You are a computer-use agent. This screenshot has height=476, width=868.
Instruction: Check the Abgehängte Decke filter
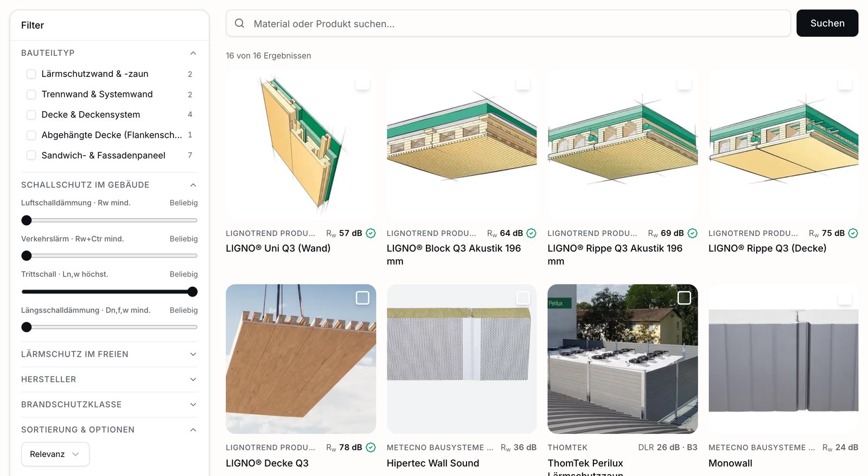[x=31, y=135]
